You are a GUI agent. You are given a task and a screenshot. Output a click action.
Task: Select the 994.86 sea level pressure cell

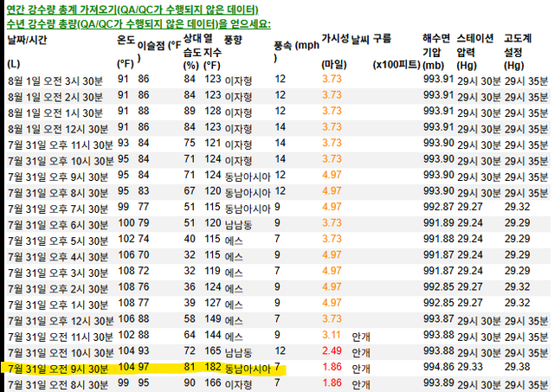(x=438, y=367)
